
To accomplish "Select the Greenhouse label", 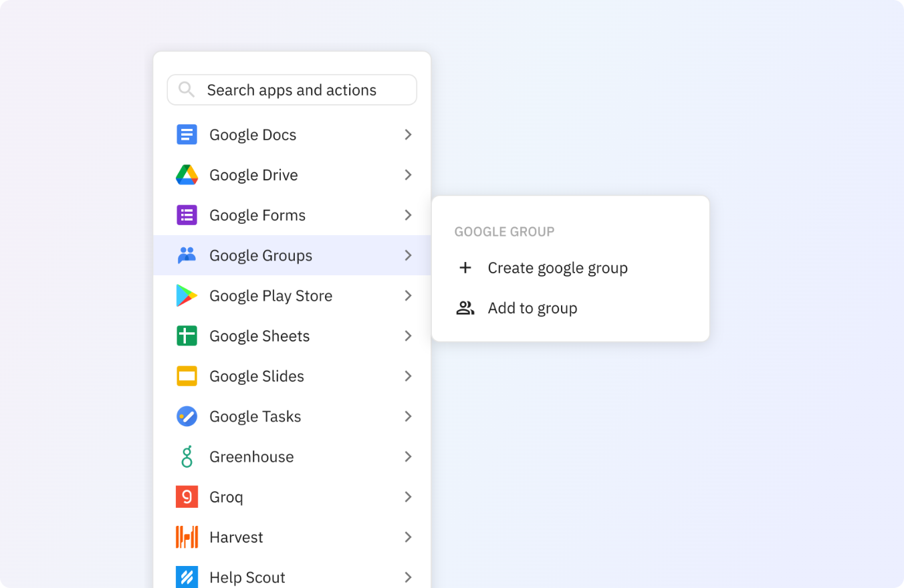I will click(x=251, y=456).
